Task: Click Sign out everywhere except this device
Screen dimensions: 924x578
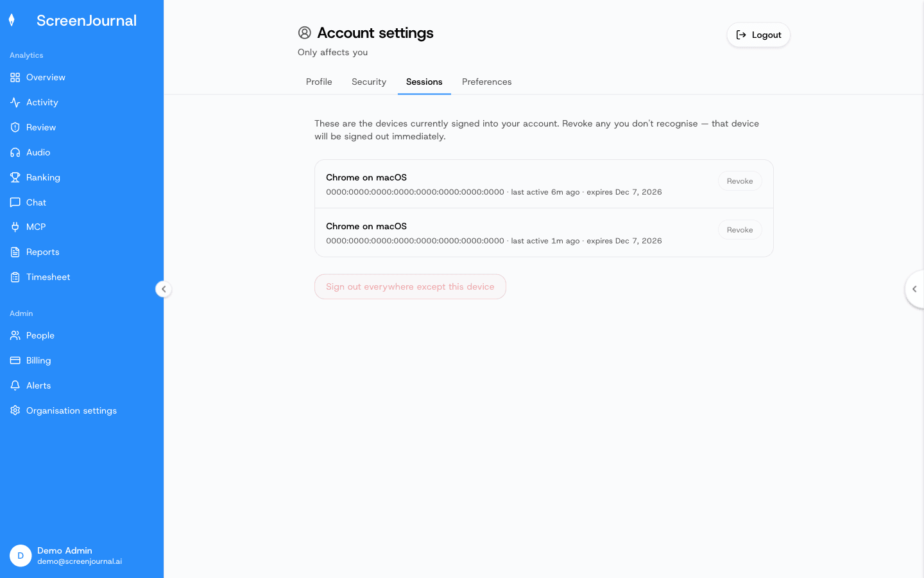Action: tap(410, 286)
